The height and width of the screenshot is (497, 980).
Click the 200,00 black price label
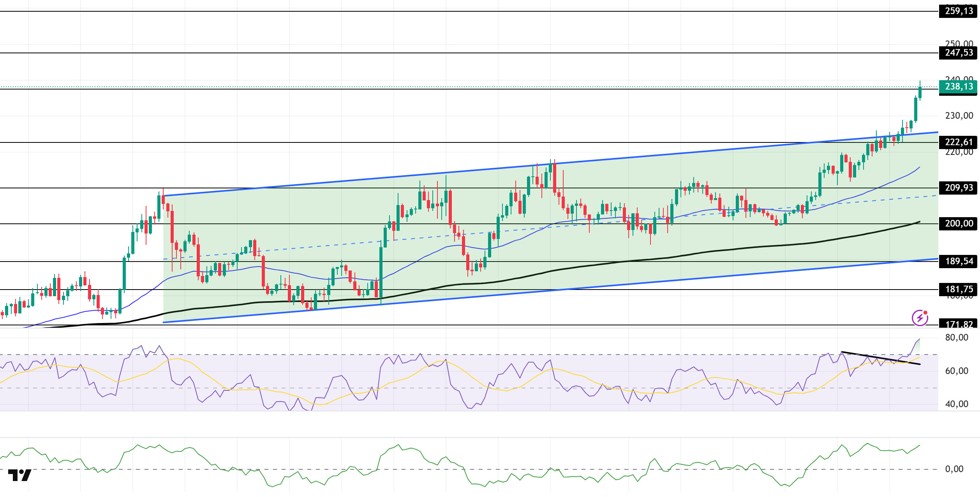[958, 224]
